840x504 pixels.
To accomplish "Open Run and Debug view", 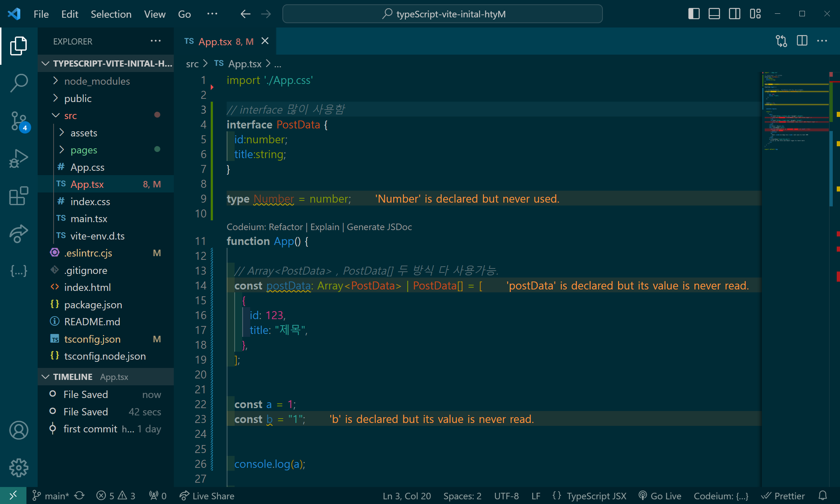I will (x=18, y=158).
